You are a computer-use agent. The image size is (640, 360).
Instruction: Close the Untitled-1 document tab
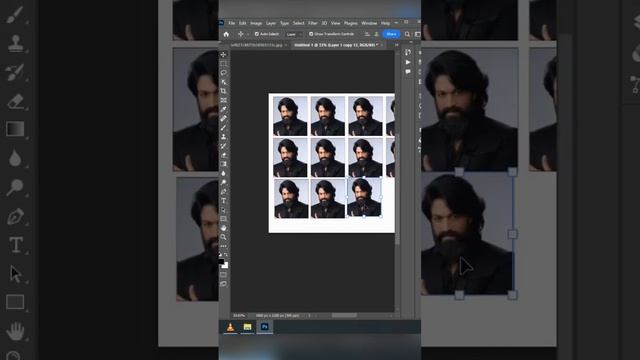382,45
